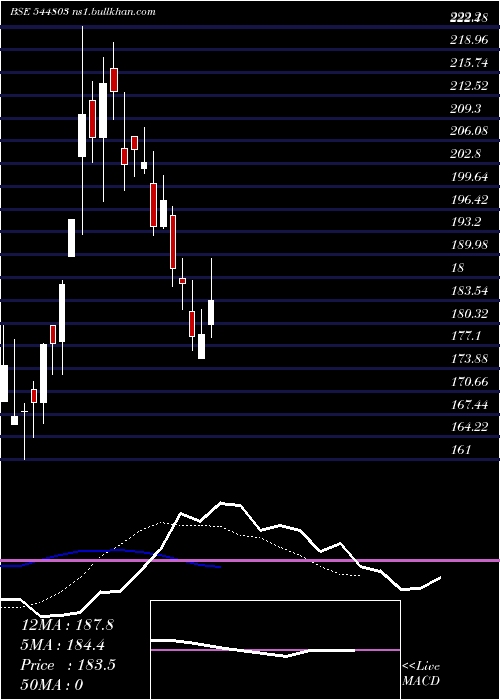Click the 196.42 price axis label
This screenshot has height=700, width=500.
pyautogui.click(x=469, y=200)
